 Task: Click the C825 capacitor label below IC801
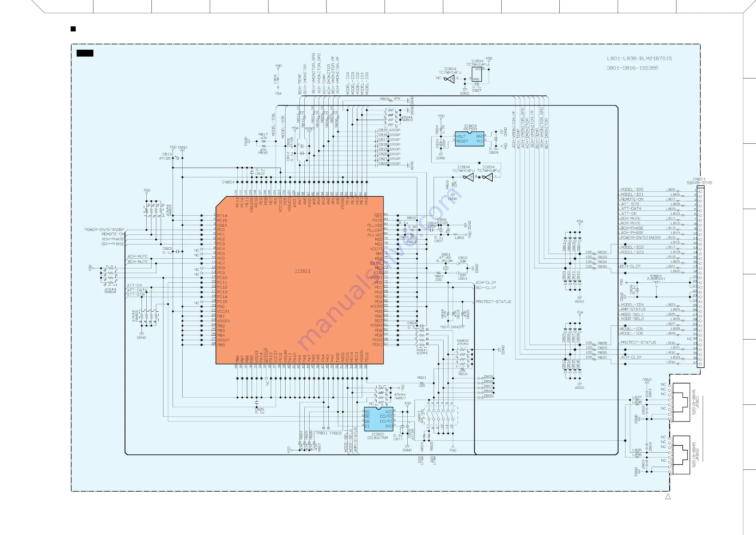click(259, 409)
